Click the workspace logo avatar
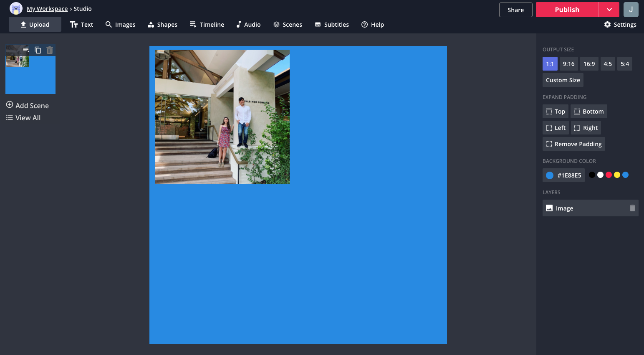This screenshot has height=355, width=644. 16,9
